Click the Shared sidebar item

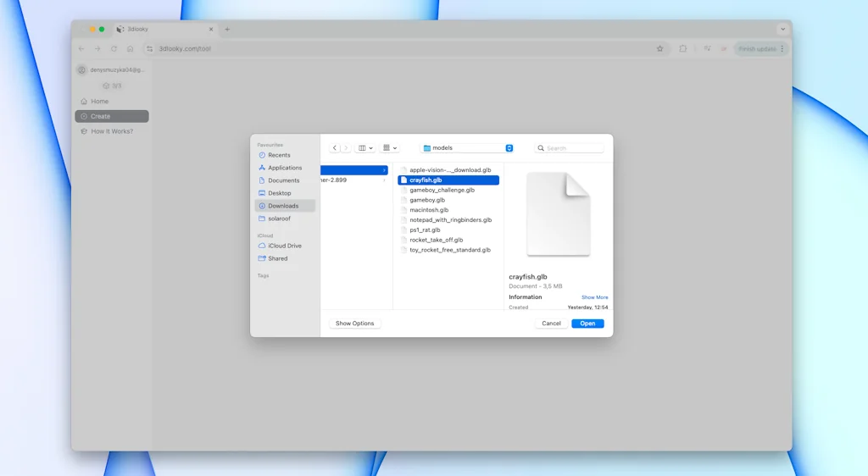click(277, 258)
